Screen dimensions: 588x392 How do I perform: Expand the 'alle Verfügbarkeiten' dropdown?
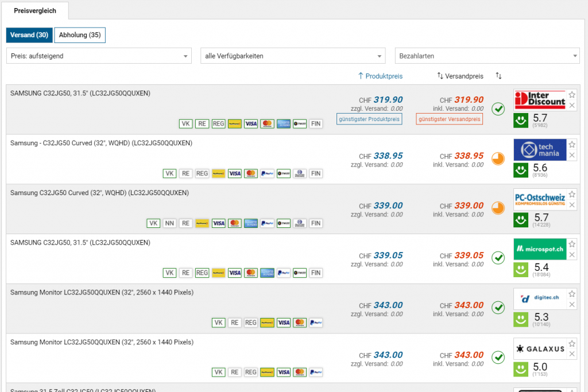[x=293, y=56]
